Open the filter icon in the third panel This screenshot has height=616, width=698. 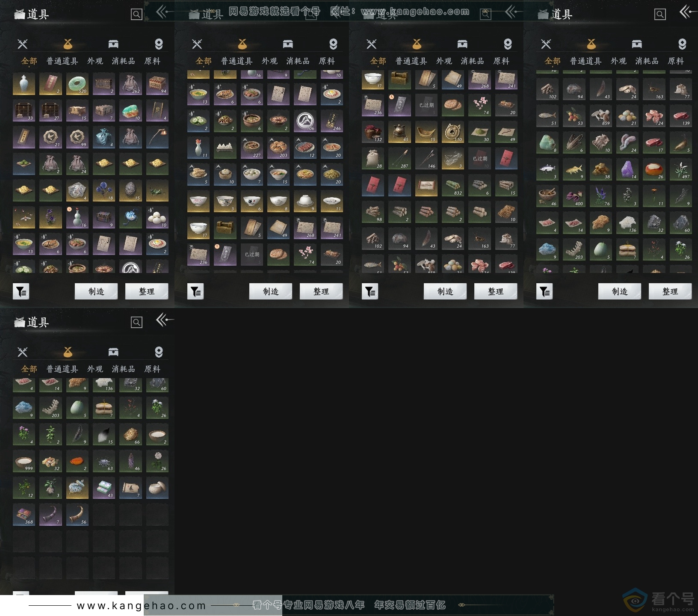[370, 292]
